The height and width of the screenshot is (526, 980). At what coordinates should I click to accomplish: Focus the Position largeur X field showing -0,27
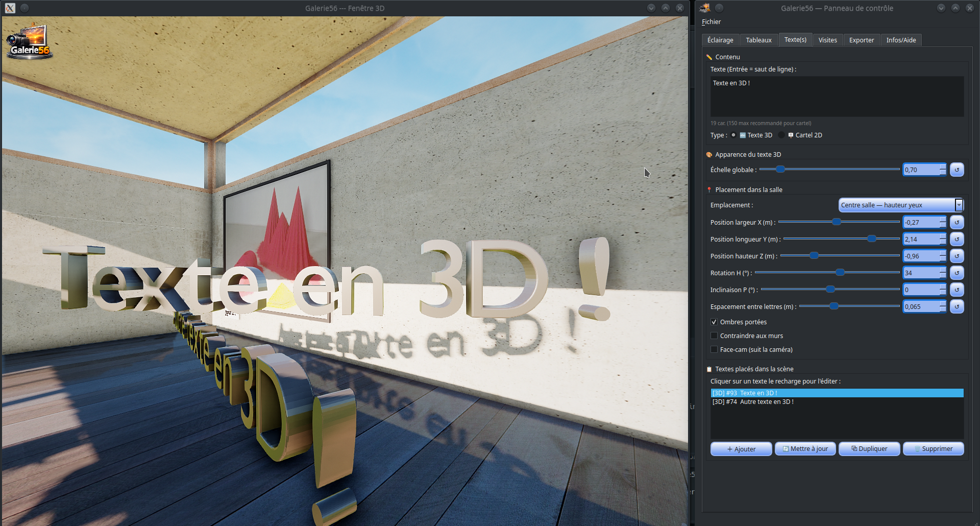click(x=921, y=222)
